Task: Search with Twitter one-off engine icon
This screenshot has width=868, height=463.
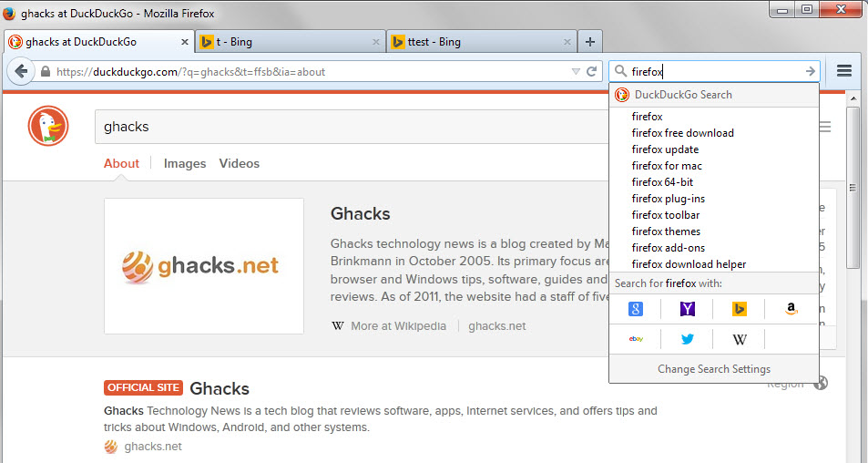Action: click(687, 339)
